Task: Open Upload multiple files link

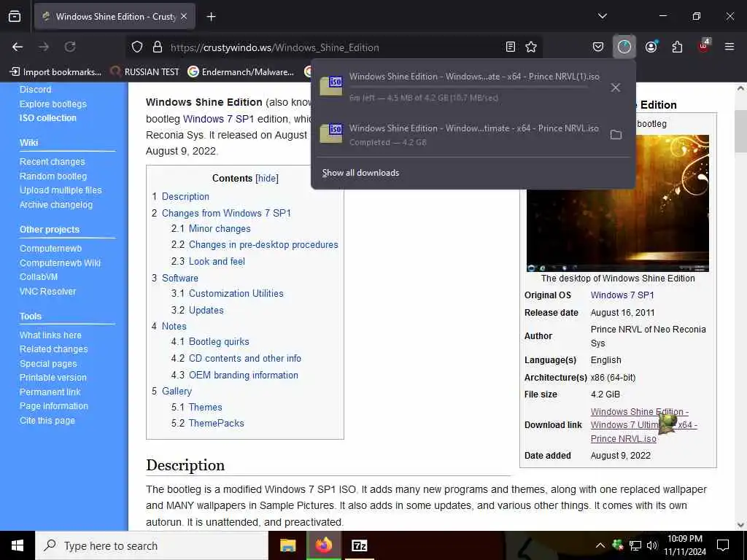Action: tap(61, 190)
